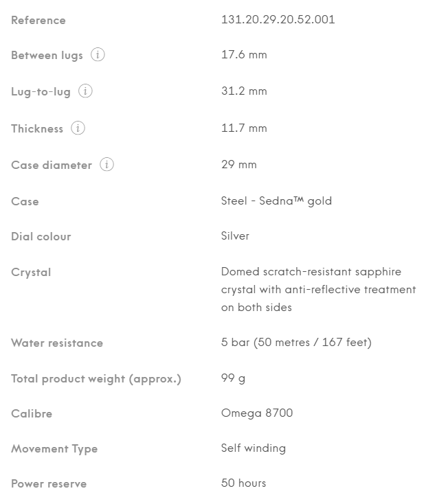Click the Omega 8700 calibre value
This screenshot has height=504, width=426.
[x=257, y=413]
